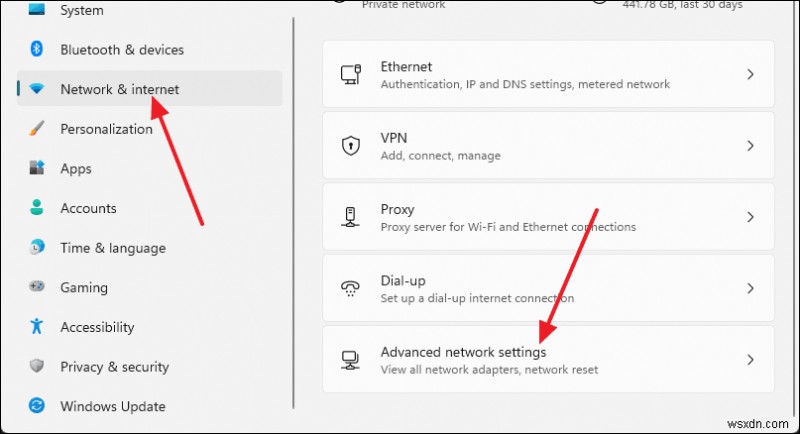Click the Privacy & security shield icon
This screenshot has height=434, width=800.
click(x=37, y=366)
